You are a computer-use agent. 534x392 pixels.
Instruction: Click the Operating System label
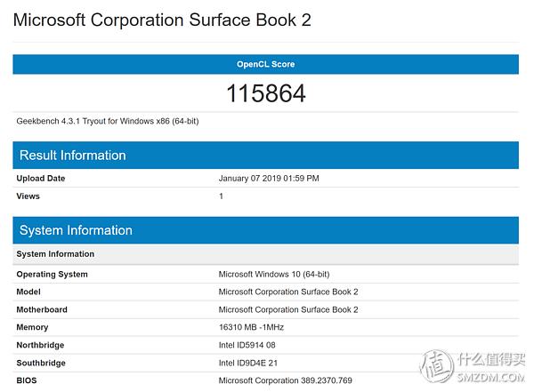(53, 275)
